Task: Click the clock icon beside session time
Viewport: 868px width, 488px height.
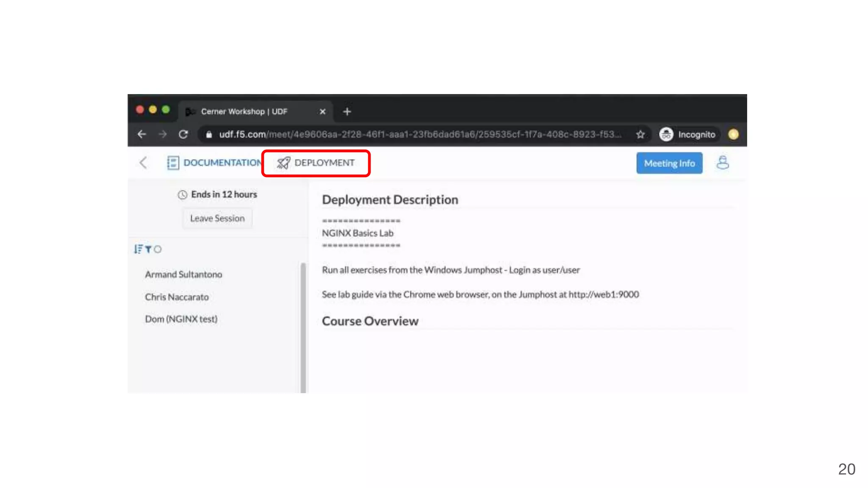Action: pyautogui.click(x=182, y=195)
